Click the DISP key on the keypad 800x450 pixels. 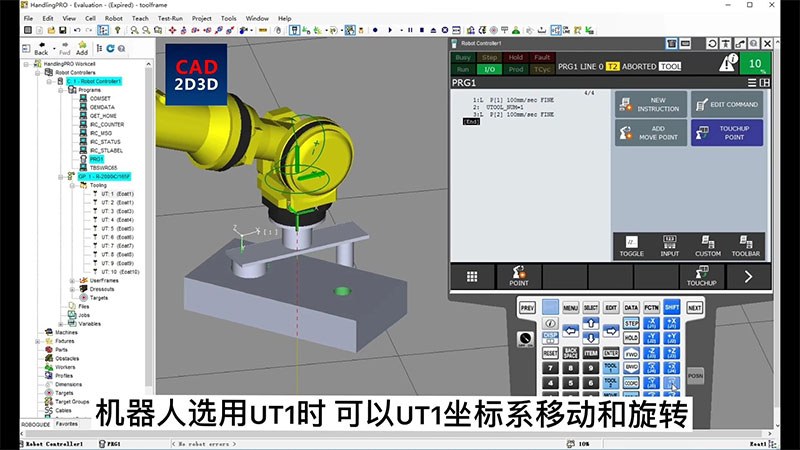click(x=550, y=338)
